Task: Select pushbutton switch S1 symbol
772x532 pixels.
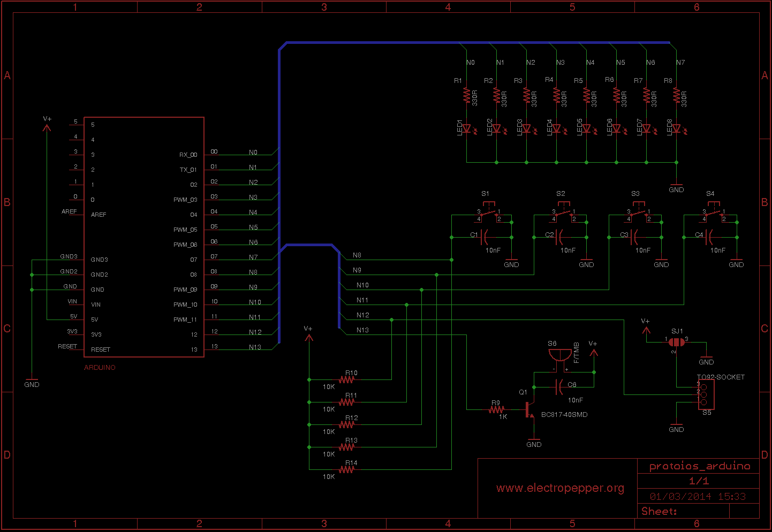Action: click(x=489, y=212)
